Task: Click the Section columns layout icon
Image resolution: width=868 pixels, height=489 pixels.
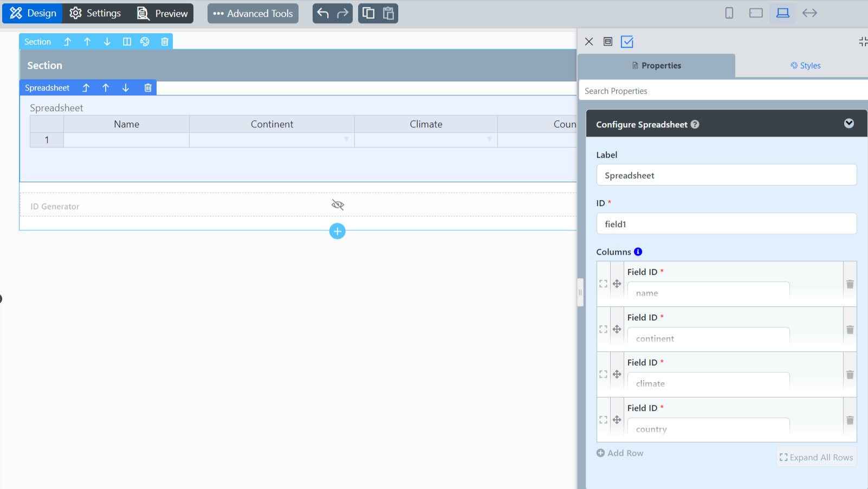Action: [x=127, y=42]
